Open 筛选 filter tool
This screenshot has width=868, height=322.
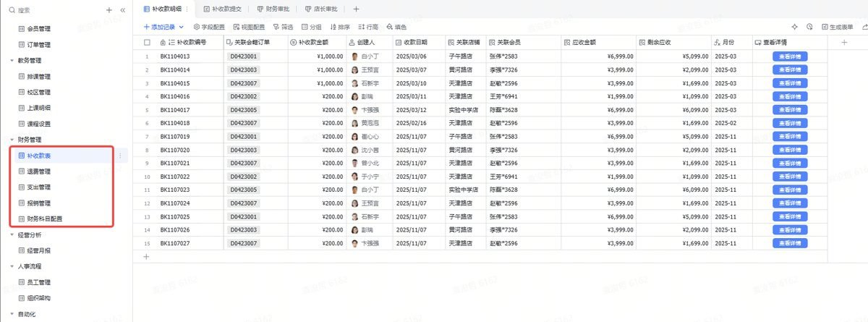[x=283, y=27]
